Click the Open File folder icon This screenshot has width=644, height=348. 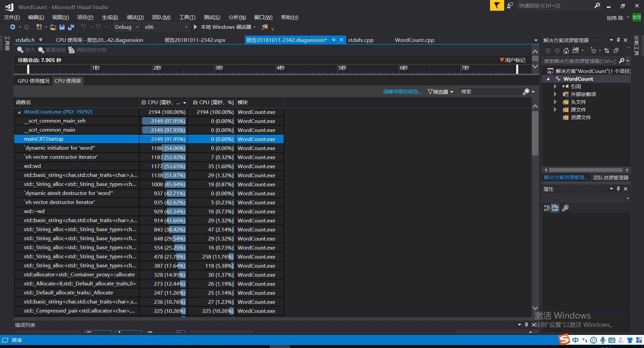[x=53, y=27]
